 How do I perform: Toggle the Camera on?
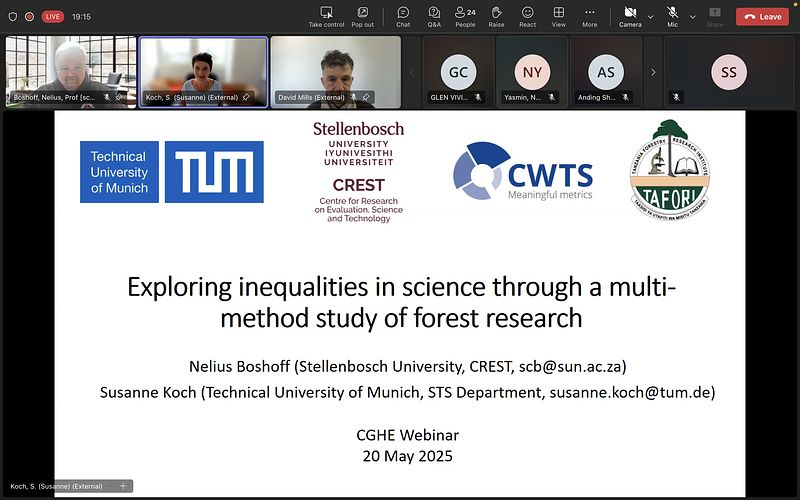coord(629,16)
